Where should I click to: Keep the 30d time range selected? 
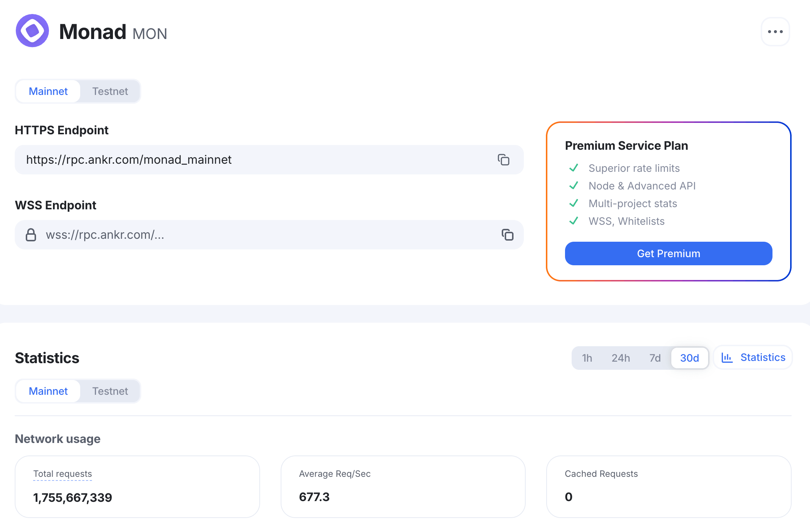689,358
